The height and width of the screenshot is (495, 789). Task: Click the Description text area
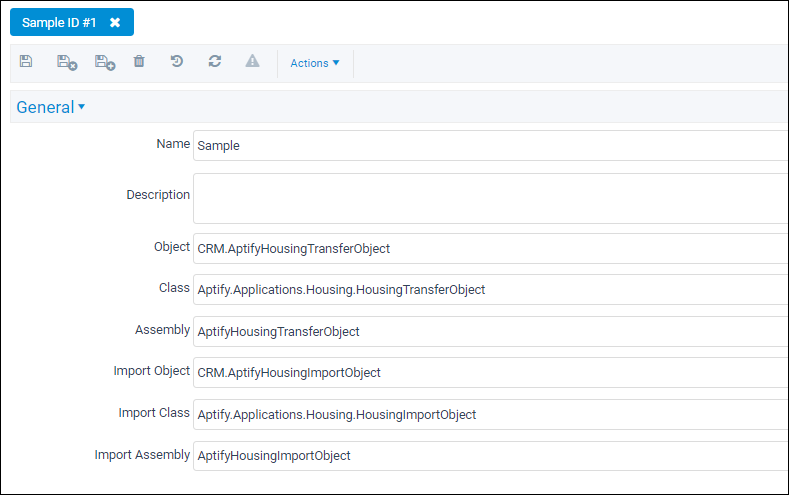491,199
